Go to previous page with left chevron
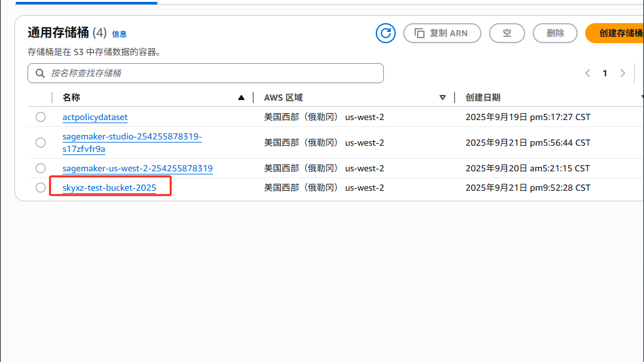644x362 pixels. [x=588, y=73]
